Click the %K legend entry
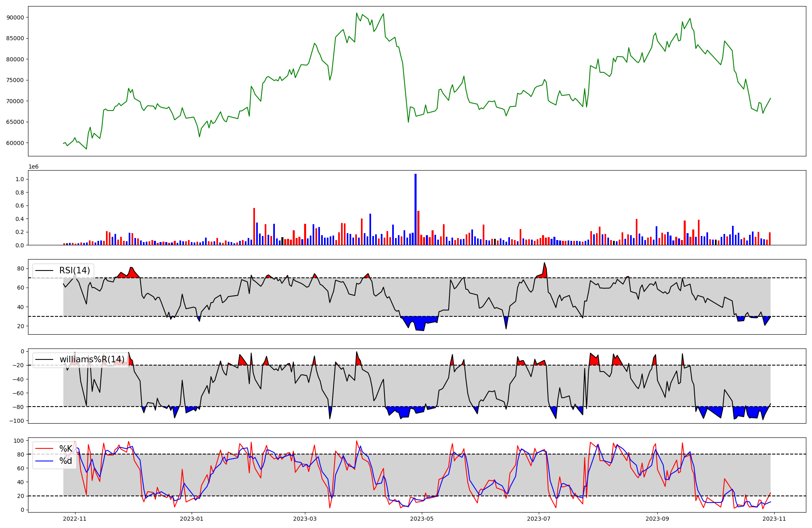 (66, 448)
